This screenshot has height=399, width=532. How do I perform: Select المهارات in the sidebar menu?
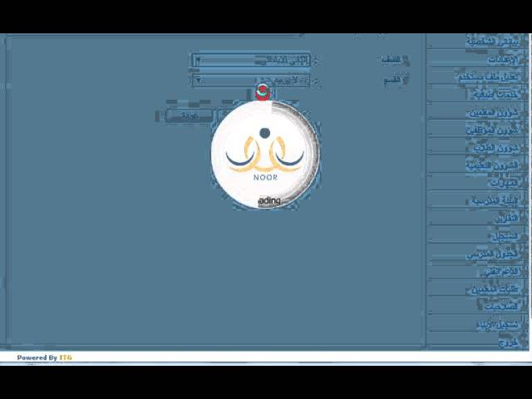pyautogui.click(x=505, y=183)
